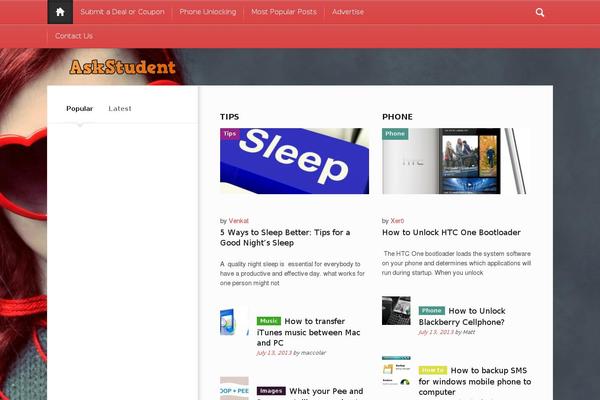Open 5 Ways to Sleep Better article

pyautogui.click(x=285, y=237)
